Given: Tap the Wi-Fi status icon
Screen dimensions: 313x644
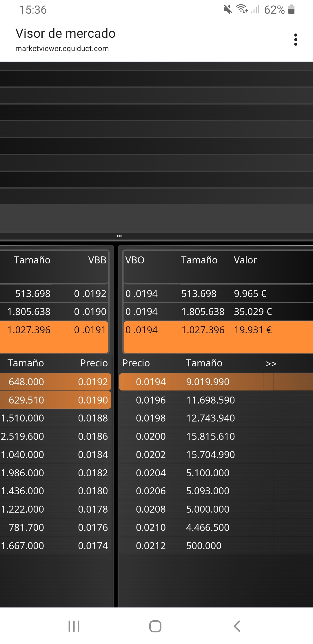Looking at the screenshot, I should click(x=242, y=9).
